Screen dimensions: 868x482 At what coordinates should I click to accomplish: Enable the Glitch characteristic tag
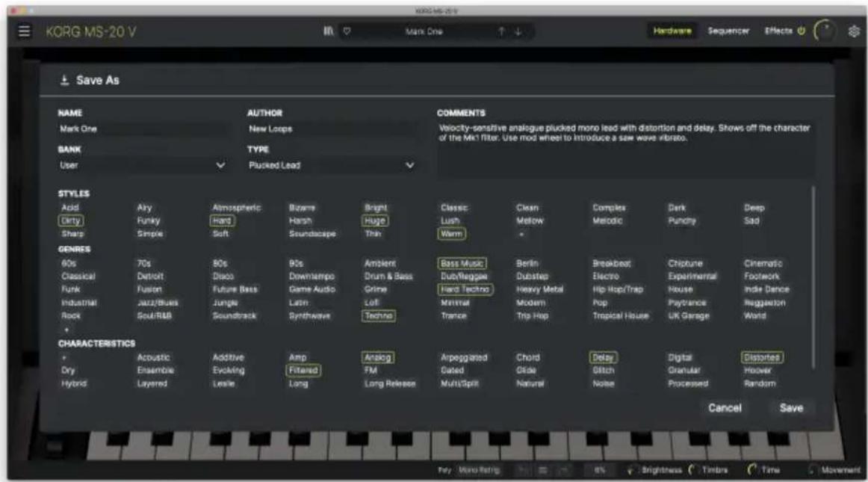click(603, 370)
